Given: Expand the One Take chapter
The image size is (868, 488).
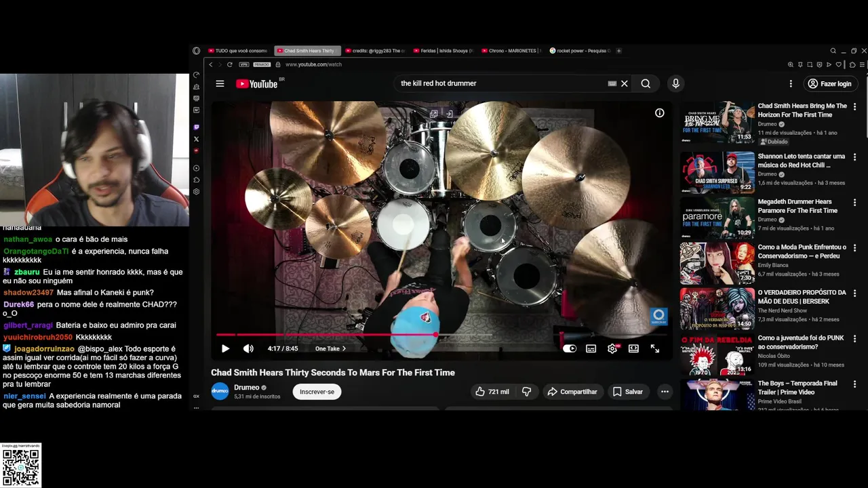Looking at the screenshot, I should [330, 348].
